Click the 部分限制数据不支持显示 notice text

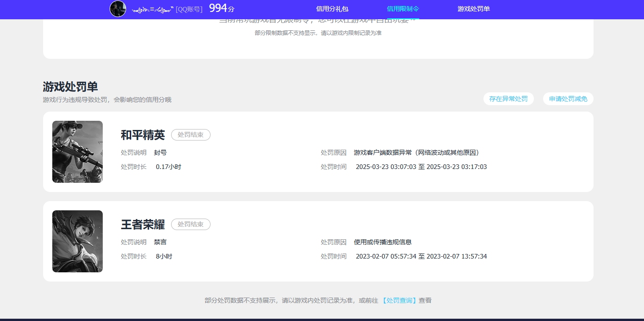tap(318, 33)
